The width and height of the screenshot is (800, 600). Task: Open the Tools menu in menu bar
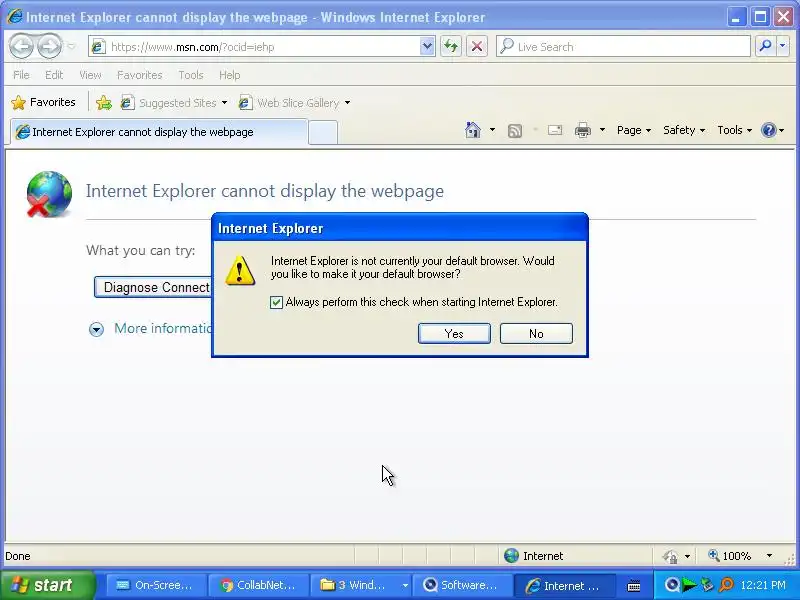[191, 75]
